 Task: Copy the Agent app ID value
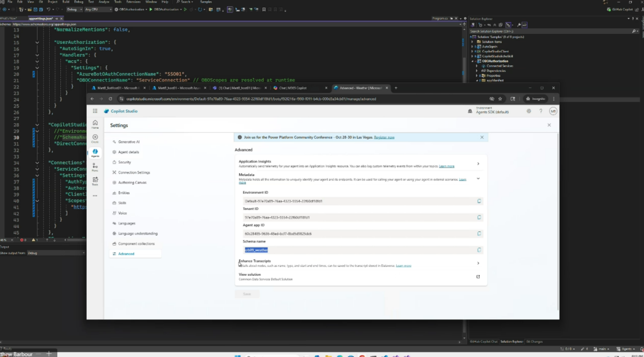(479, 233)
